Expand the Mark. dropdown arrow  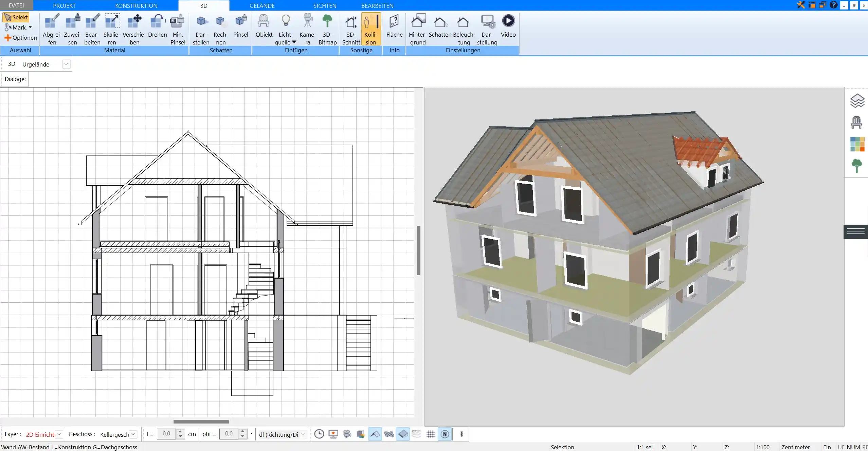30,27
